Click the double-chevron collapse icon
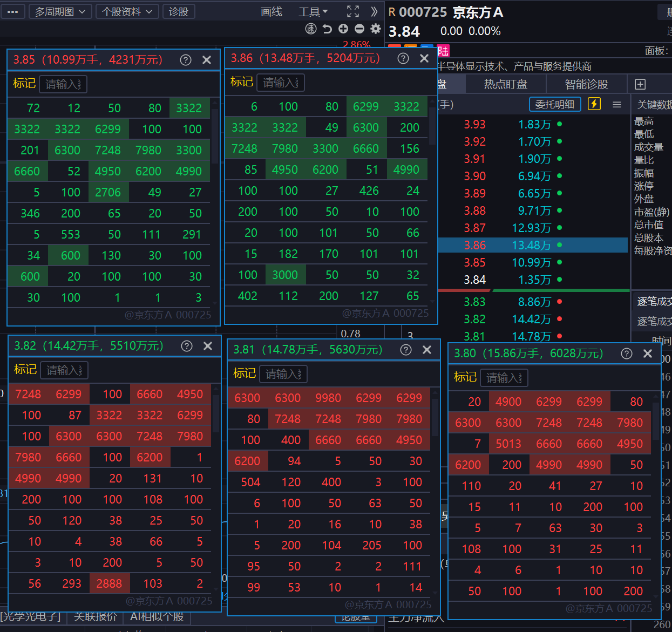This screenshot has height=632, width=672. [374, 11]
